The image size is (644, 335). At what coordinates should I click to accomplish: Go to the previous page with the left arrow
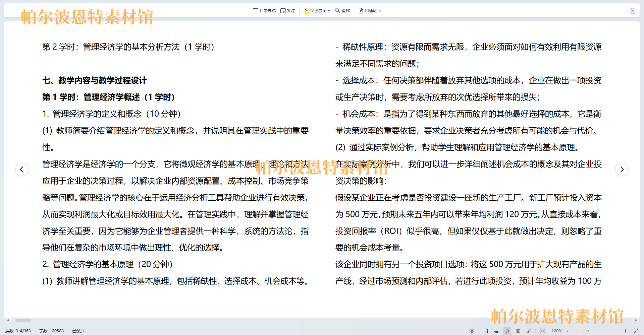pos(22,170)
